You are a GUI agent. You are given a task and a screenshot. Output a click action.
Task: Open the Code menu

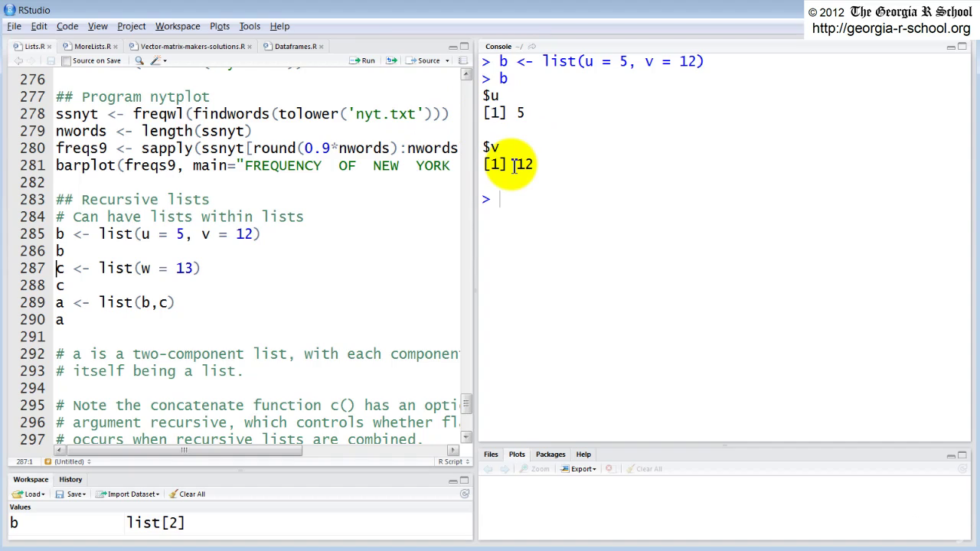pos(67,26)
